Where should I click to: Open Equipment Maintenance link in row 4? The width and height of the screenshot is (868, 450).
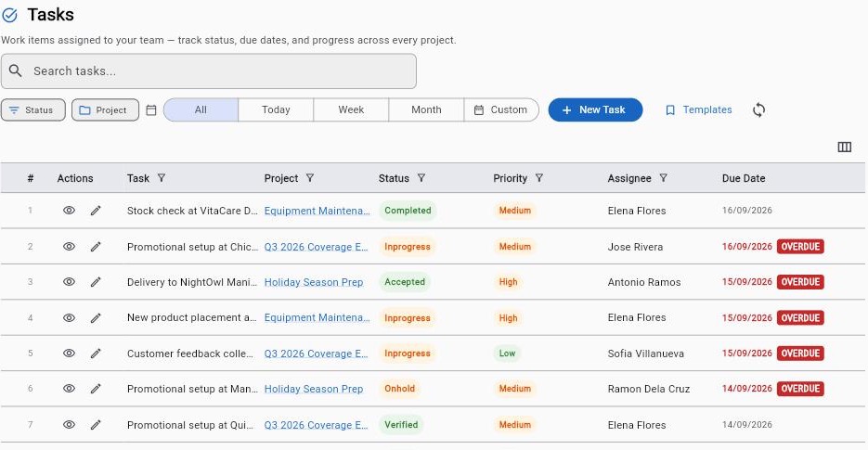point(317,317)
